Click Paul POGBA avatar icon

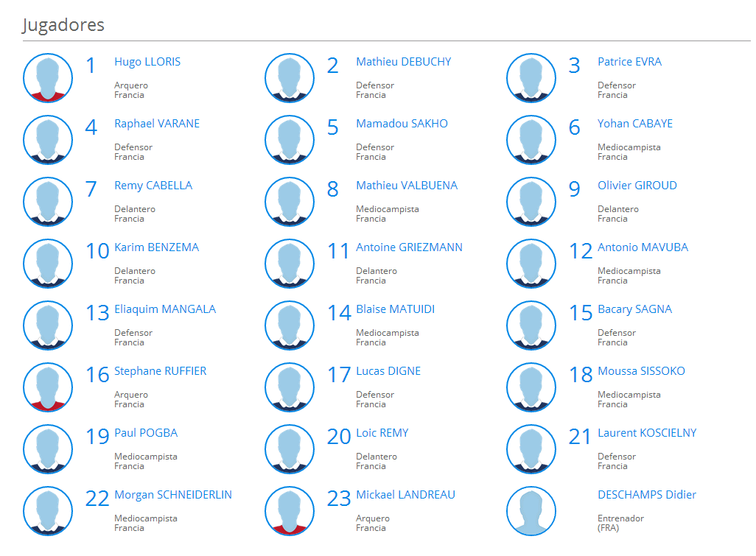pyautogui.click(x=48, y=449)
